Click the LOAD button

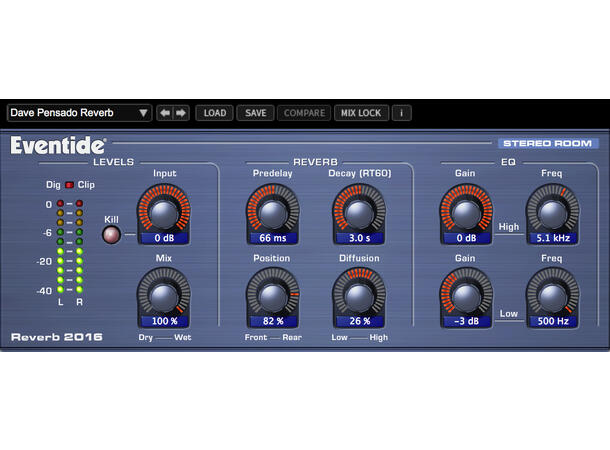click(214, 113)
